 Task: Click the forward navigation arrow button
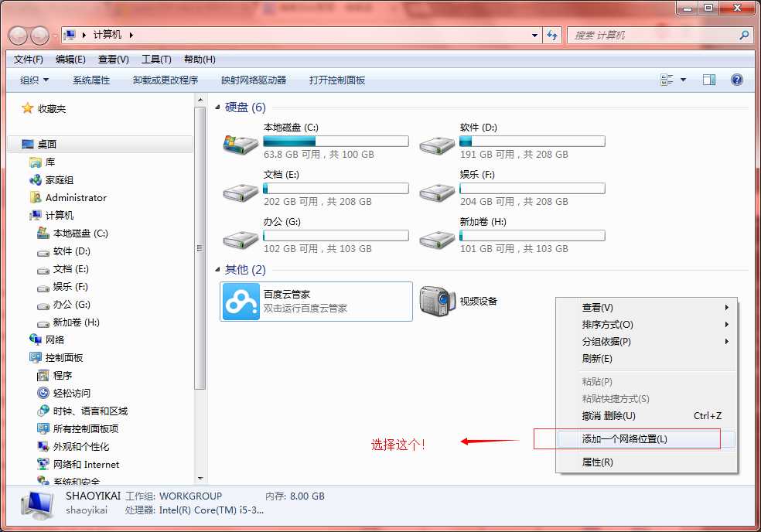(39, 35)
